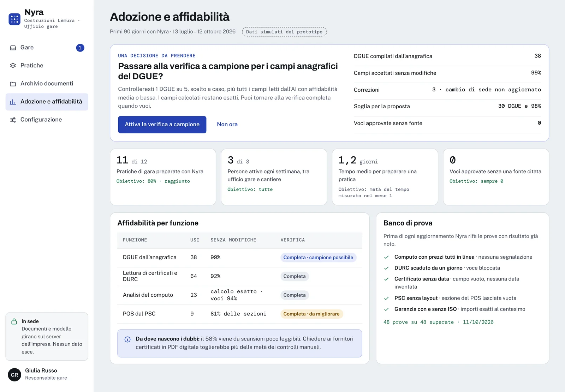Click the Analisi del computo row label
This screenshot has height=392, width=565.
(x=148, y=295)
